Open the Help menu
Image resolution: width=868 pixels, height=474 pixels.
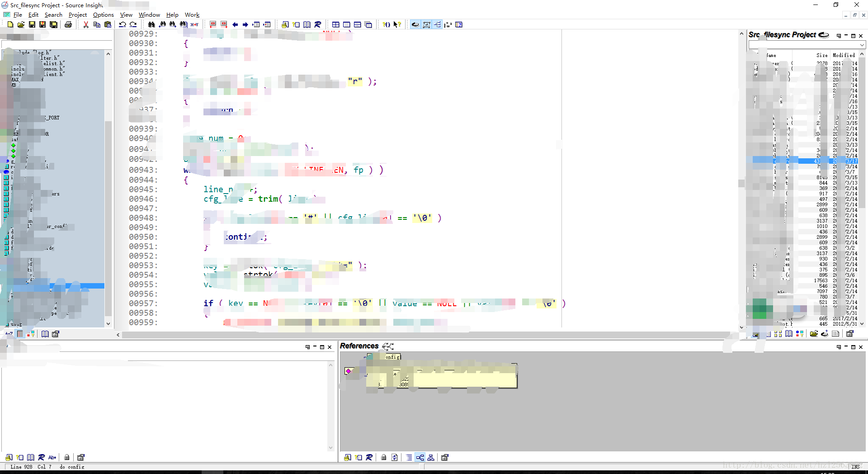point(172,14)
